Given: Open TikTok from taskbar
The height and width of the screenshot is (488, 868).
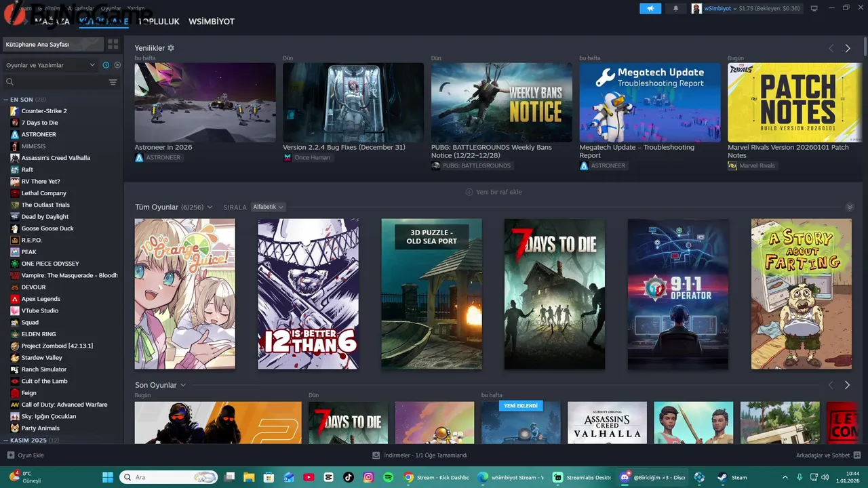Looking at the screenshot, I should pos(349,477).
